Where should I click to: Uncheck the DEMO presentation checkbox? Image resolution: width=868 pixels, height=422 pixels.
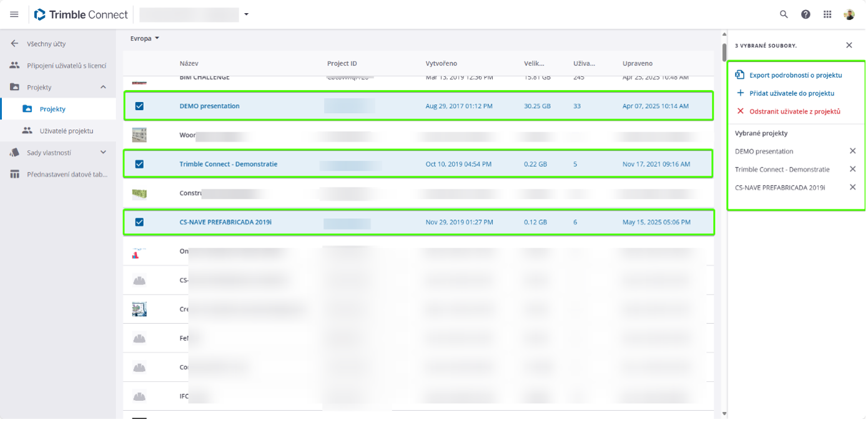[139, 106]
